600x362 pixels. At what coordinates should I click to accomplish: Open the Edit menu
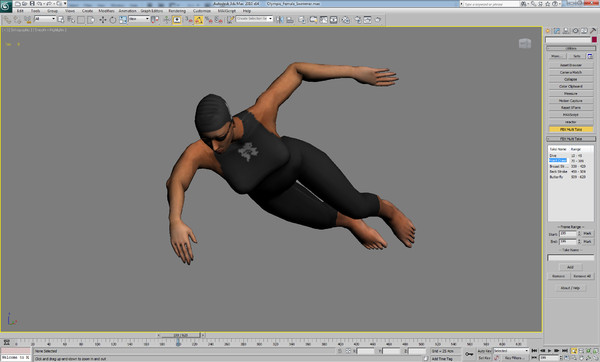pos(20,11)
